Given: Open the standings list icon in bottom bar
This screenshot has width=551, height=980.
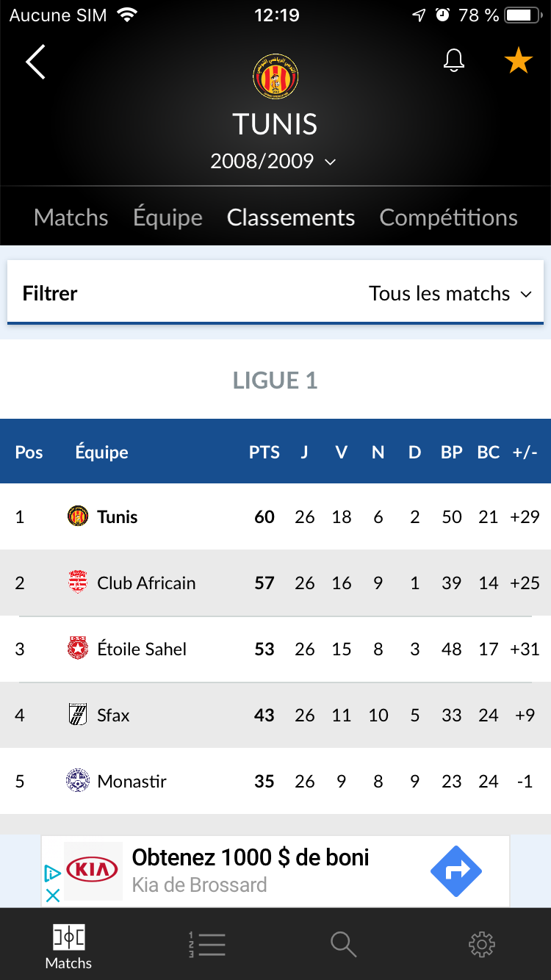Looking at the screenshot, I should click(x=206, y=944).
